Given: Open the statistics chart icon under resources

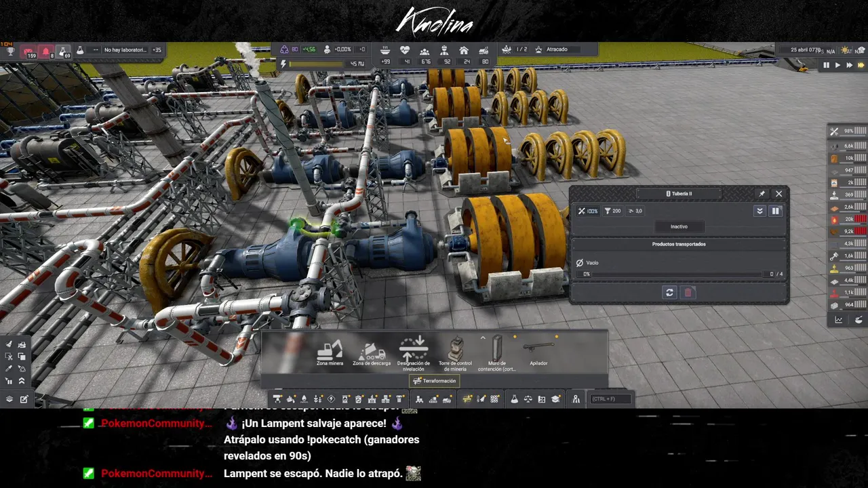Looking at the screenshot, I should (x=839, y=320).
